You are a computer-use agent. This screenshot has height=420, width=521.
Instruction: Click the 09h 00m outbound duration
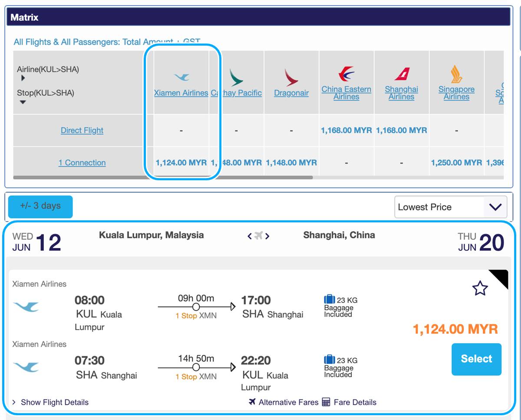tap(196, 298)
